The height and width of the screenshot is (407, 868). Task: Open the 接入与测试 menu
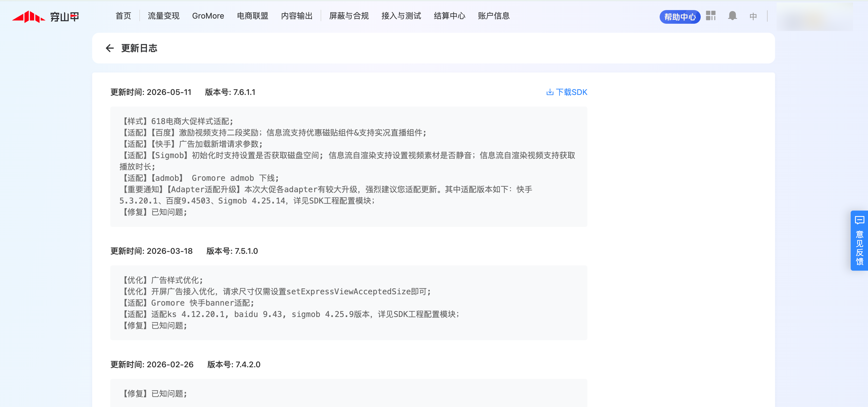(x=401, y=16)
